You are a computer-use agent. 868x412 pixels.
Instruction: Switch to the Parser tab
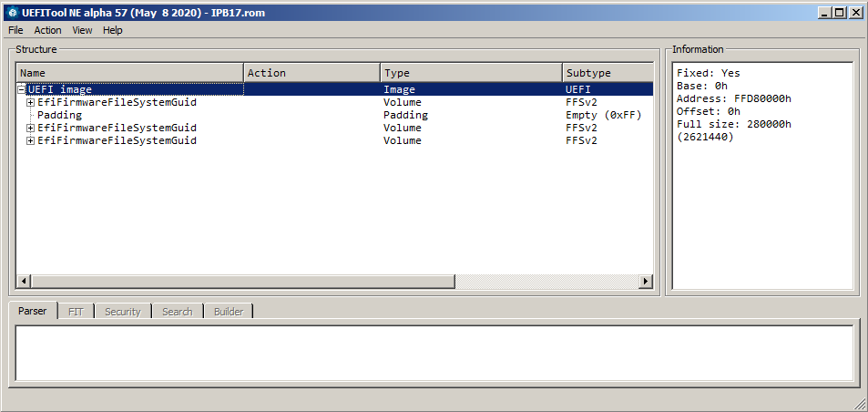point(33,311)
